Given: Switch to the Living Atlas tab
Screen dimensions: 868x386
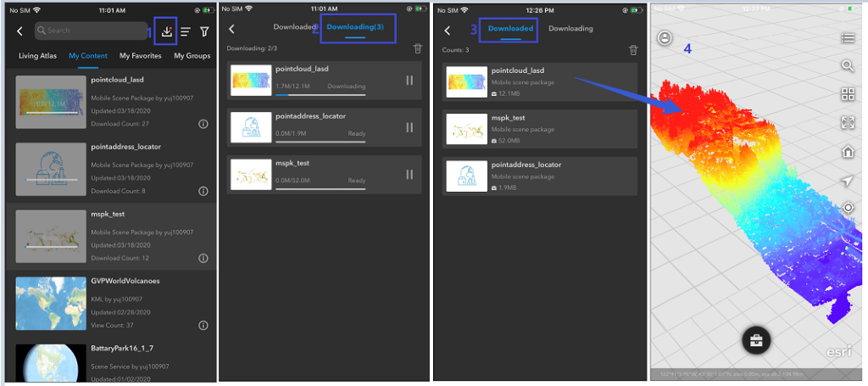Looking at the screenshot, I should point(37,56).
